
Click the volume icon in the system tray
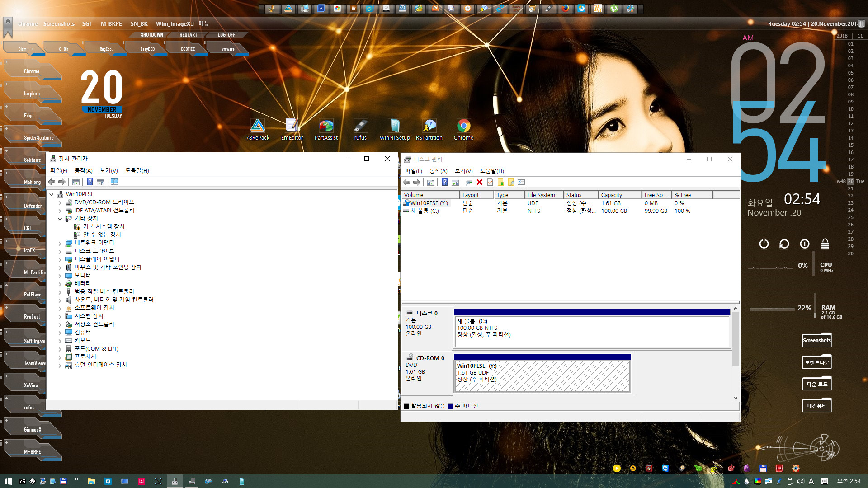(x=801, y=481)
